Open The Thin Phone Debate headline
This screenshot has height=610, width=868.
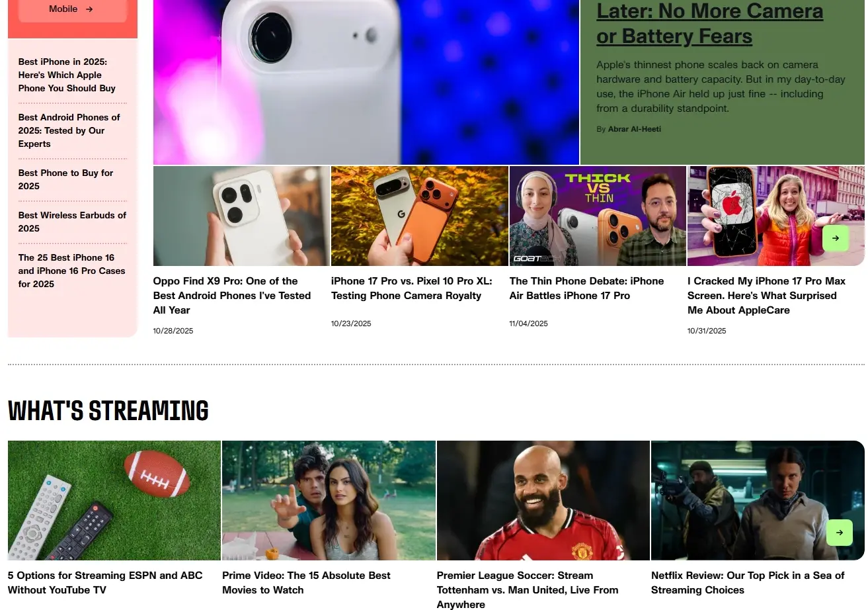click(586, 288)
